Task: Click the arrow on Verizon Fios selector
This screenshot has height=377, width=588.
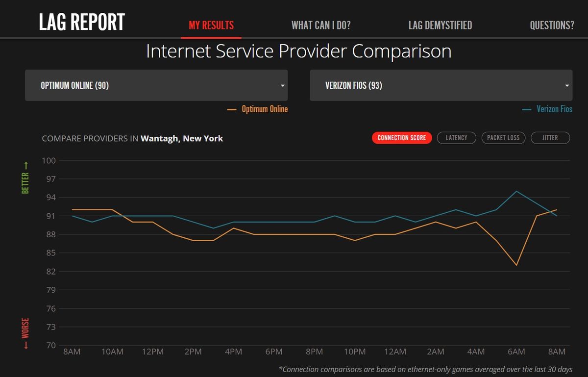Action: coord(567,86)
